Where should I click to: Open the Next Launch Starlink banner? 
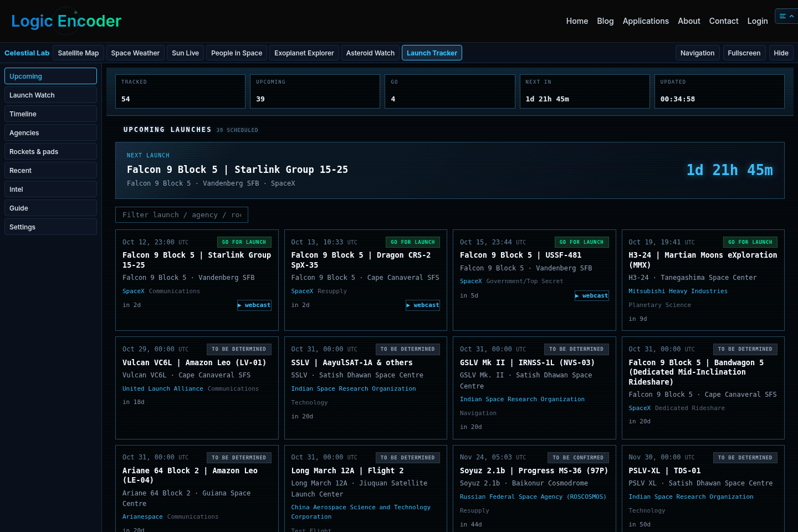pos(450,170)
